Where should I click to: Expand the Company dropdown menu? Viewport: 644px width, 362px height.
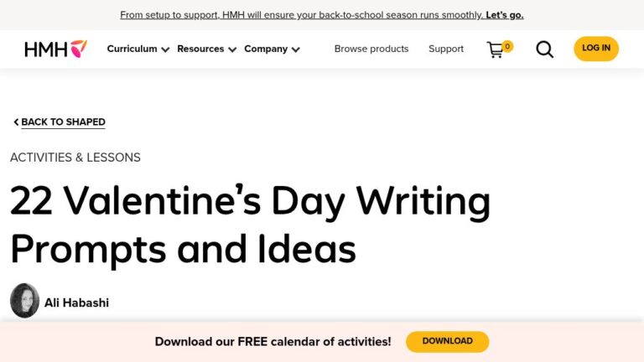[x=272, y=49]
